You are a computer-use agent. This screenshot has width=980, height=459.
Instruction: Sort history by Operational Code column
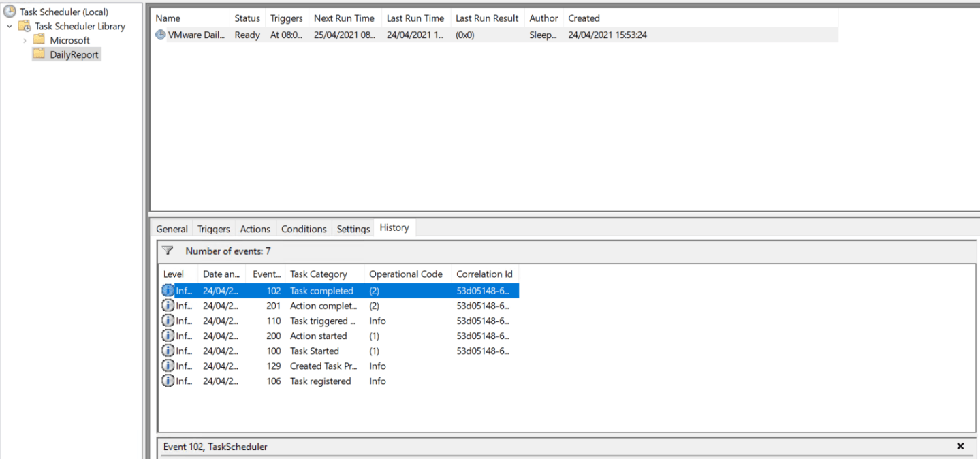click(408, 274)
